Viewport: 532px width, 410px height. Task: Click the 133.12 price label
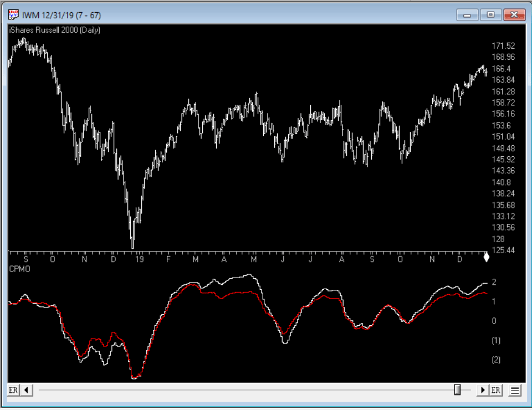click(504, 216)
